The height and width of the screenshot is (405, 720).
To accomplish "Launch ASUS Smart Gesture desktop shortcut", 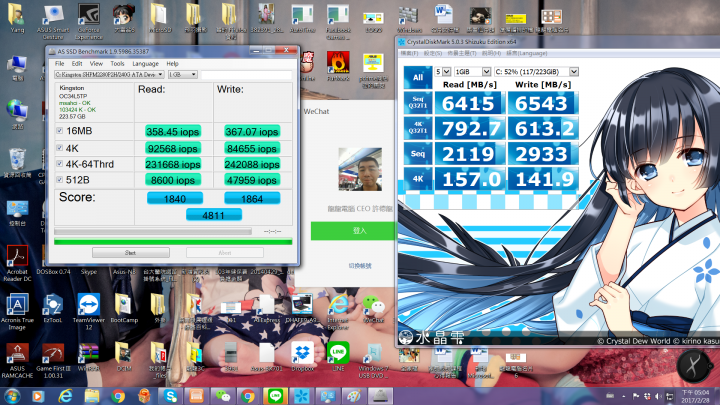I will 53,21.
